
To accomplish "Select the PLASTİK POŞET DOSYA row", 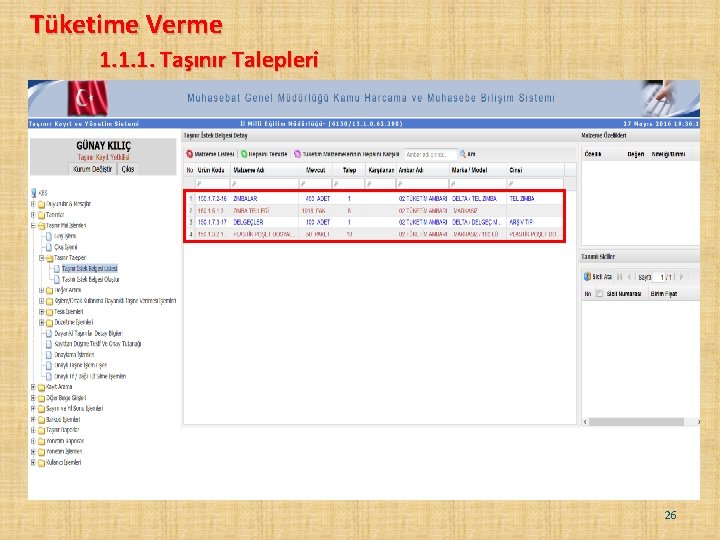I will tap(374, 234).
